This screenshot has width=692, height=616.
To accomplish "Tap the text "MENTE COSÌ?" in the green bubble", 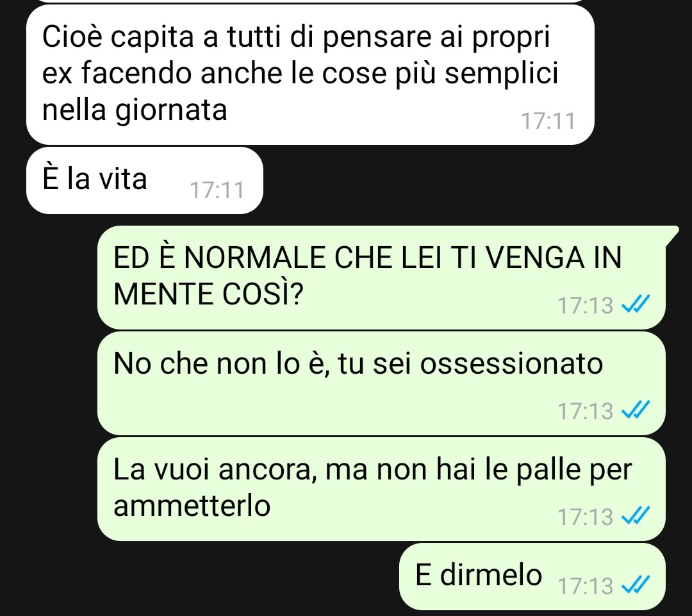I will click(x=208, y=294).
